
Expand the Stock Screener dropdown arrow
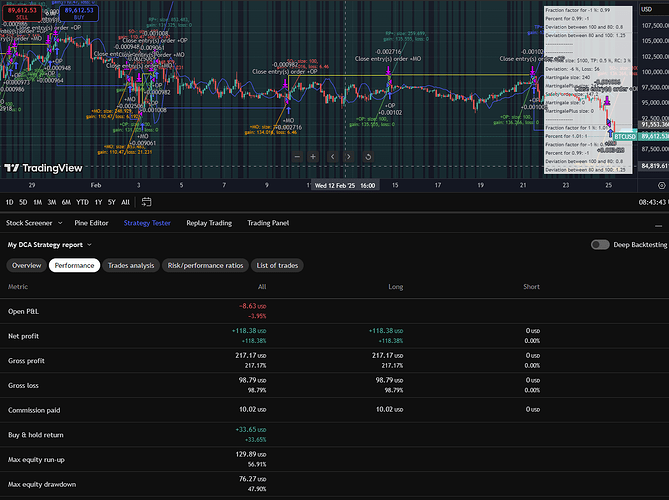(60, 223)
